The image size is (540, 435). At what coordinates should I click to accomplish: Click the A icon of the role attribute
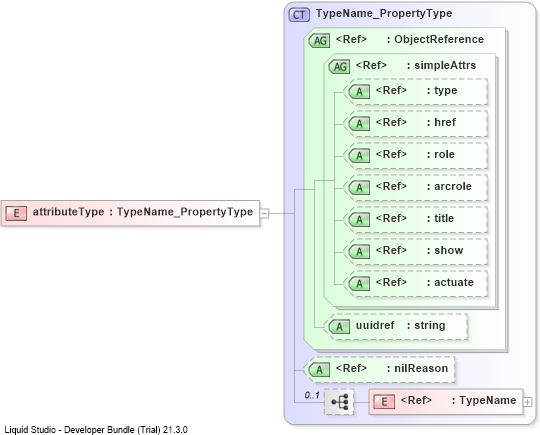[359, 156]
